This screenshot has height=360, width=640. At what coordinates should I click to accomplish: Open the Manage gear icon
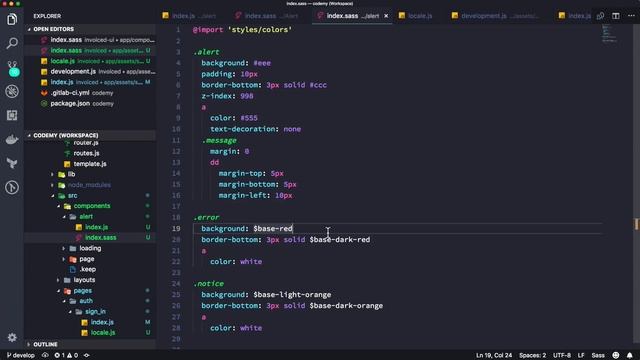(12, 337)
